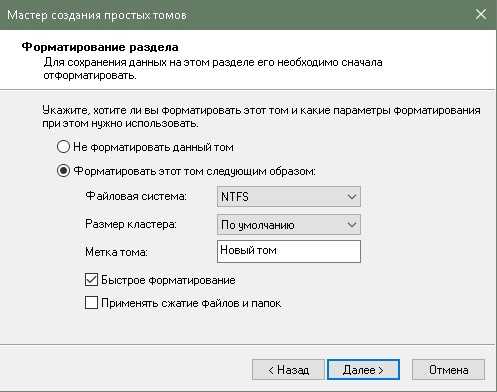Untick the 'Быстрое форматирование' check box square

91,280
